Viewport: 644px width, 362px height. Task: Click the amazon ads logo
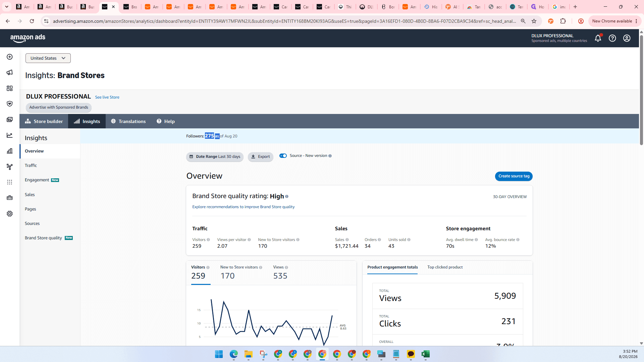point(28,38)
